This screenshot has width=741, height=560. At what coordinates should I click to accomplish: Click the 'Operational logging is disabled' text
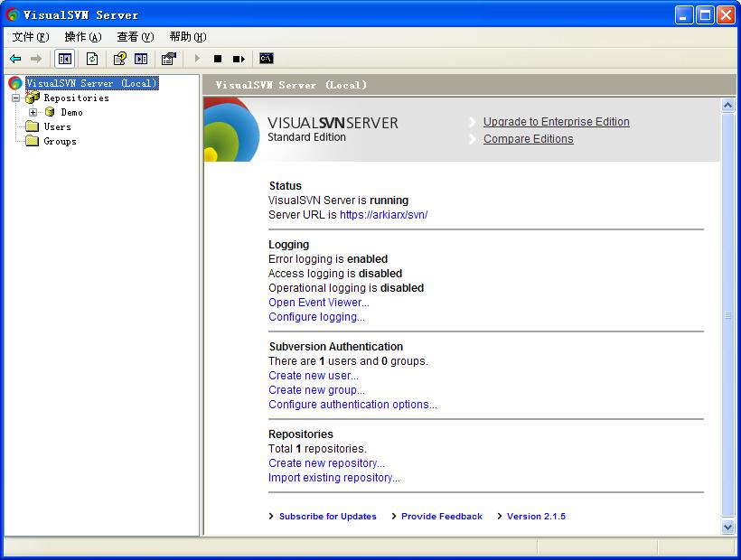tap(346, 288)
